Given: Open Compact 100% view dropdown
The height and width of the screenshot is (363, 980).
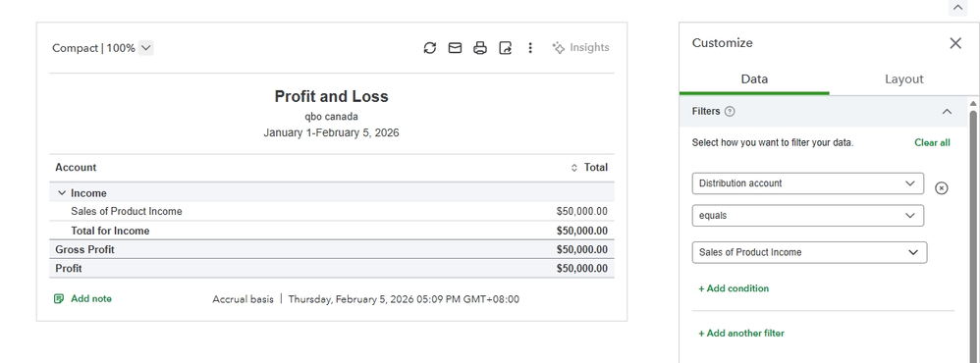Looking at the screenshot, I should pos(145,48).
